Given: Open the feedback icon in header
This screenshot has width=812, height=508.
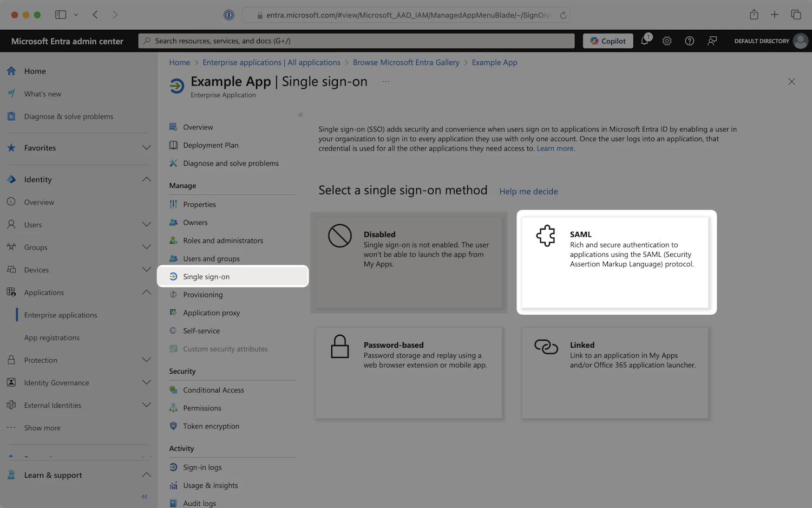Looking at the screenshot, I should coord(712,41).
